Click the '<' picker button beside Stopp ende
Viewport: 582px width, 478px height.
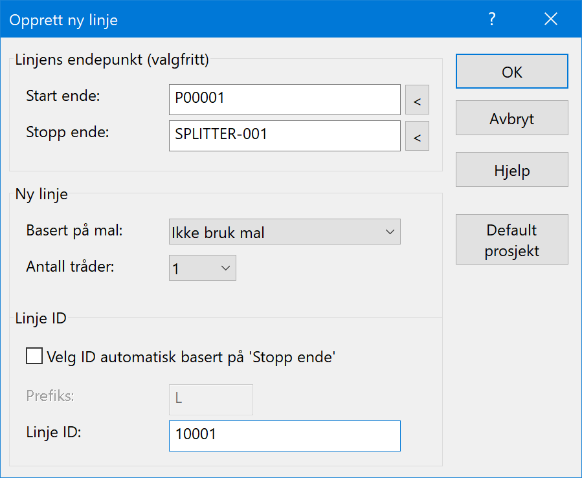pos(417,136)
